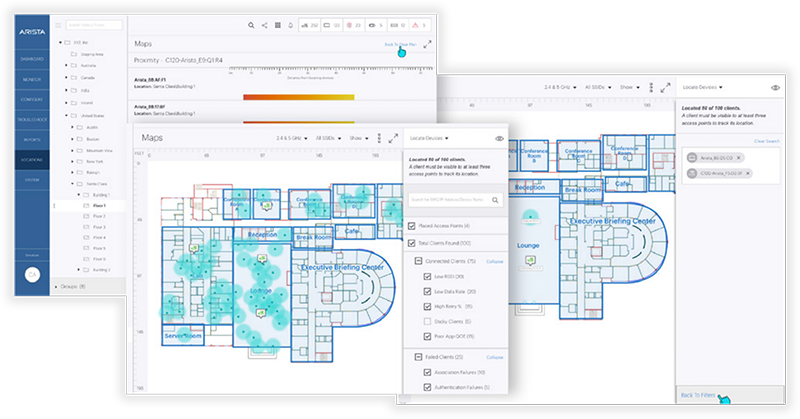The height and width of the screenshot is (419, 800).
Task: Open All SSIDs dropdown in middle Maps window
Action: tap(329, 138)
